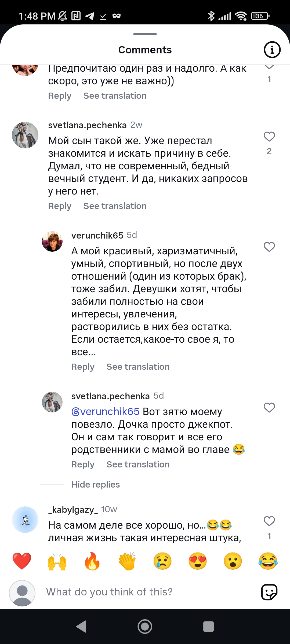This screenshot has height=644, width=290.
Task: Like svetlana.pechenka's reply to verunchik65
Action: (x=269, y=408)
